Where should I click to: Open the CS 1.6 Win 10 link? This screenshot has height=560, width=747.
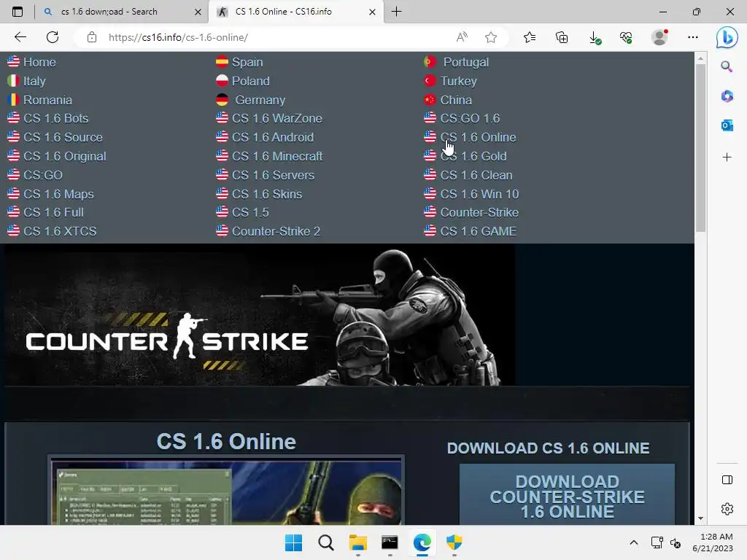pos(479,194)
